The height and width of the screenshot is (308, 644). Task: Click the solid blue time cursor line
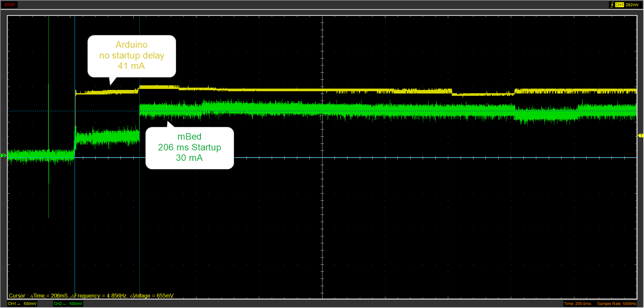[x=75, y=157]
